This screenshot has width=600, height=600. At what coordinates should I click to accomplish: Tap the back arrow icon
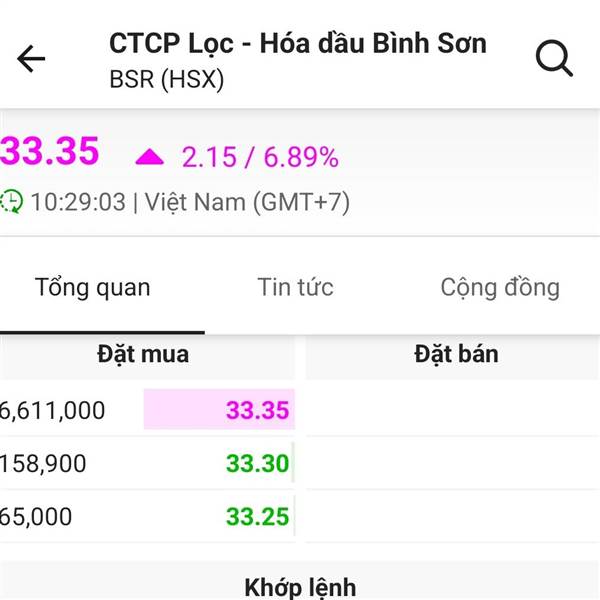32,59
